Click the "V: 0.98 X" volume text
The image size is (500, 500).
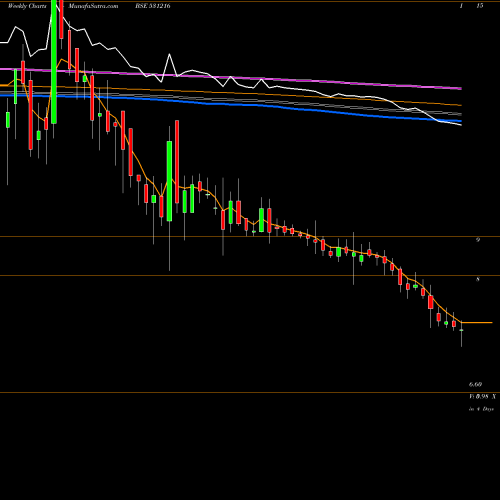pos(482,397)
